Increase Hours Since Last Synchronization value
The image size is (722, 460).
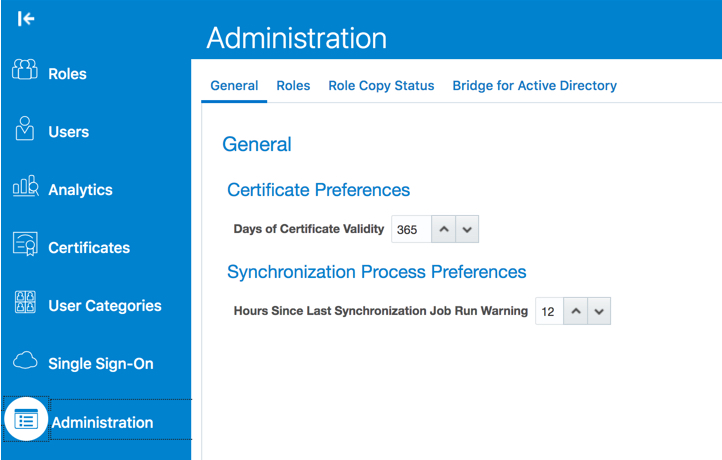[x=575, y=311]
